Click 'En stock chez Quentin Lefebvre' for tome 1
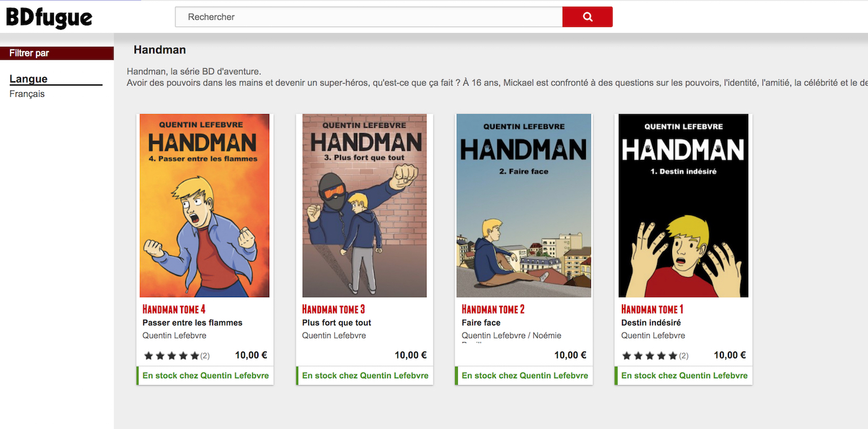Screen dimensions: 868x429 coord(684,376)
